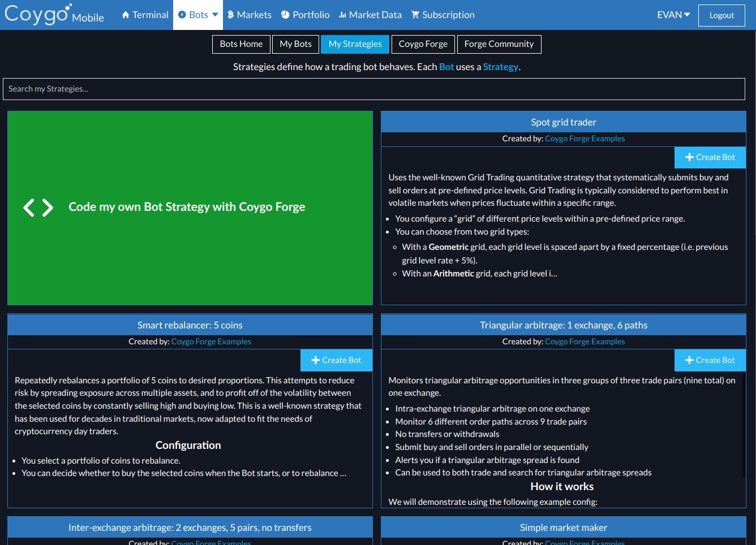756x545 pixels.
Task: Select the My Strategies tab
Action: [x=355, y=44]
